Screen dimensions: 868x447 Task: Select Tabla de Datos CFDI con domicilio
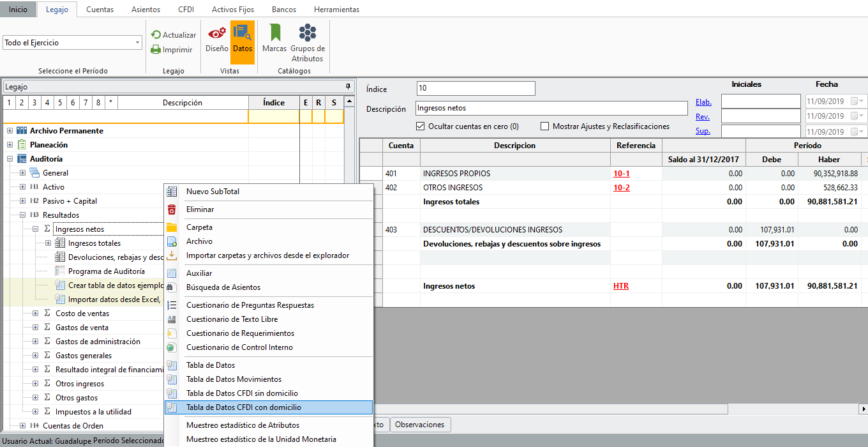click(x=243, y=407)
